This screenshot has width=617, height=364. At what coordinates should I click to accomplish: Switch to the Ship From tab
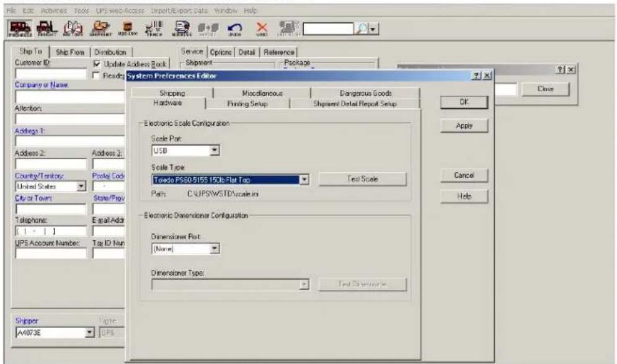(70, 52)
